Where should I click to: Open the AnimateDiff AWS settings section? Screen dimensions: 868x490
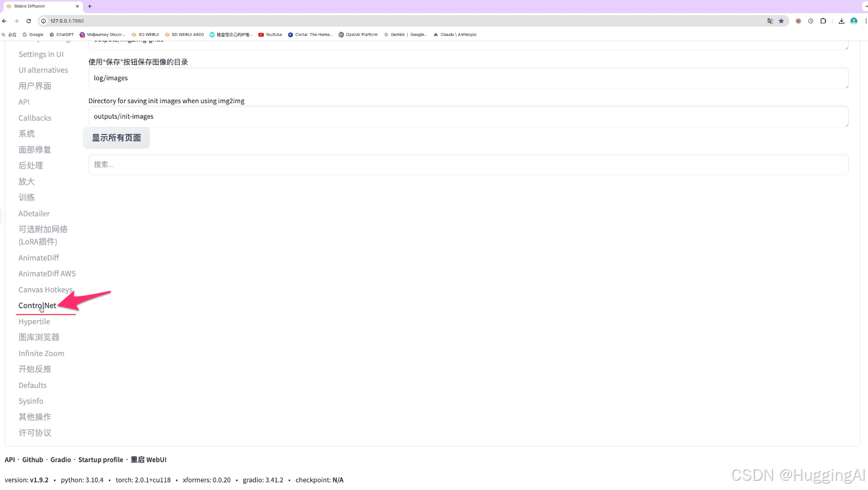47,274
